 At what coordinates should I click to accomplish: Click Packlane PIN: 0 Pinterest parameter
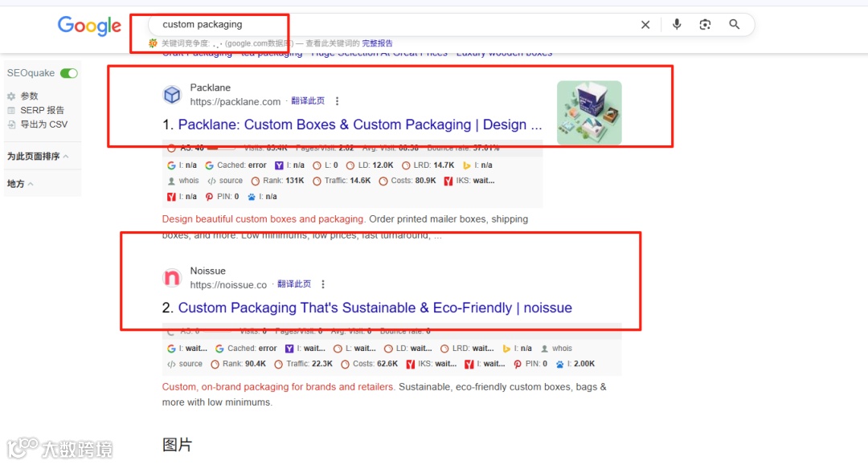222,197
